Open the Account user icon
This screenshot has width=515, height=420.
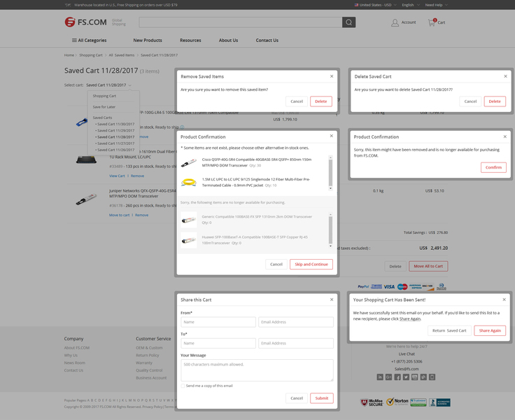click(x=395, y=22)
